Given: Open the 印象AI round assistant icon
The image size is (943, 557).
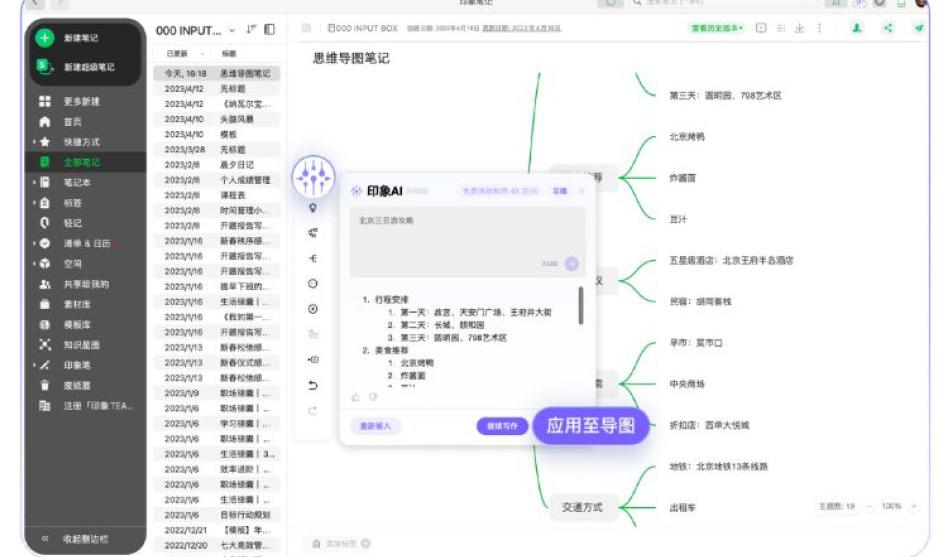Looking at the screenshot, I should (312, 177).
